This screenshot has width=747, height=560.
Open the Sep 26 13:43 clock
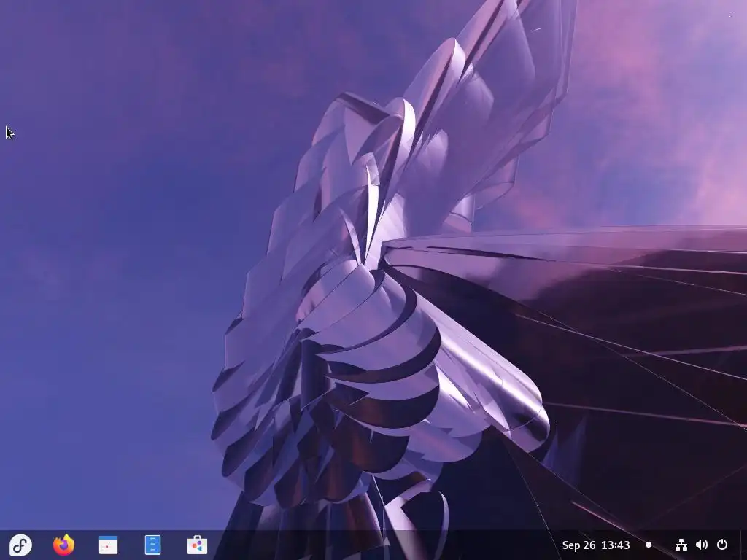595,545
